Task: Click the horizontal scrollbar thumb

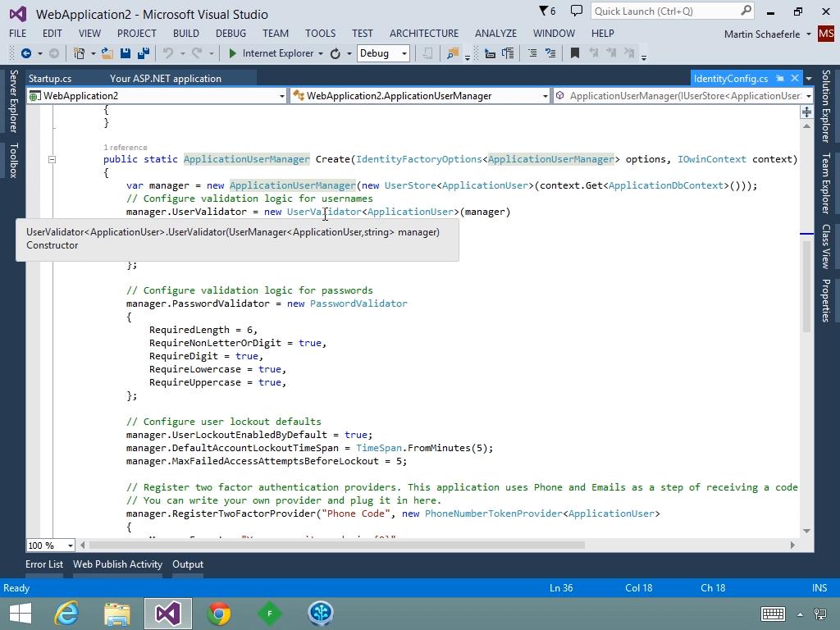Action: 337,546
